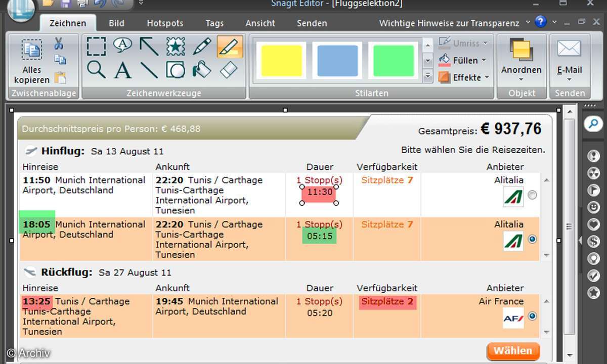Open the Bild ribbon tab
607x364 pixels.
pyautogui.click(x=117, y=23)
